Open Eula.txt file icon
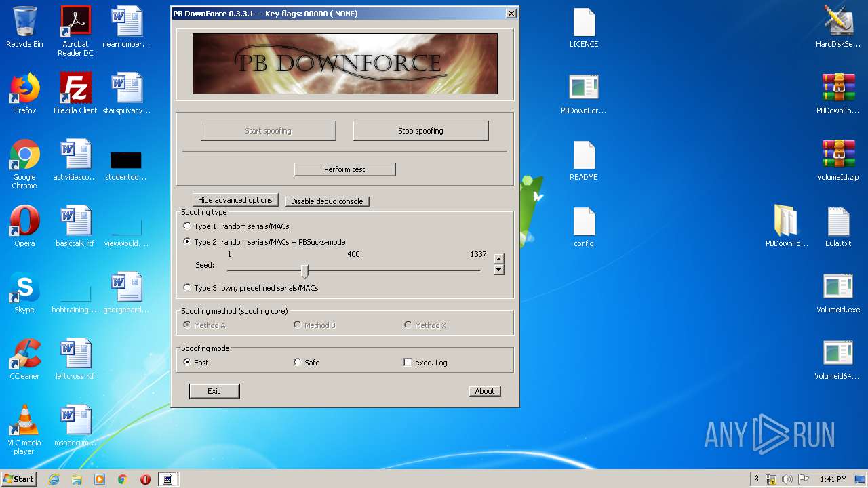This screenshot has height=488, width=868. (838, 226)
